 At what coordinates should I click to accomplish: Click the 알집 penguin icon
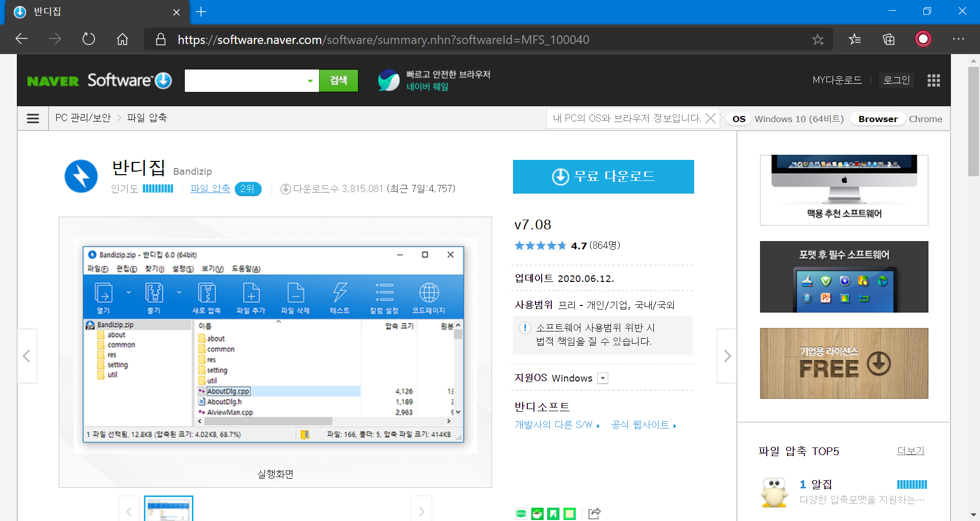pyautogui.click(x=774, y=492)
